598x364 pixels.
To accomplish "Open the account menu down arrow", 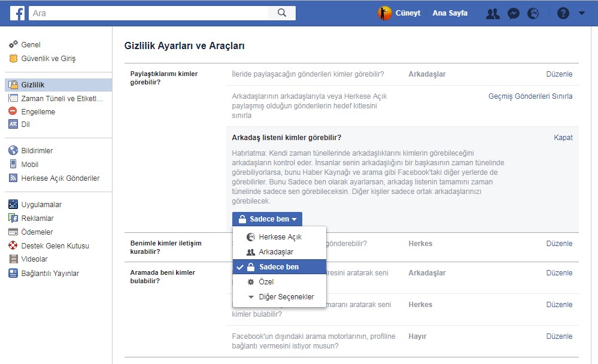I will (x=582, y=13).
